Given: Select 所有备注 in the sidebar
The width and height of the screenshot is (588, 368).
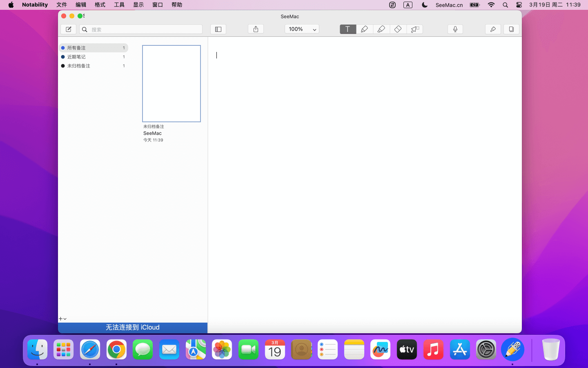Looking at the screenshot, I should [x=94, y=48].
